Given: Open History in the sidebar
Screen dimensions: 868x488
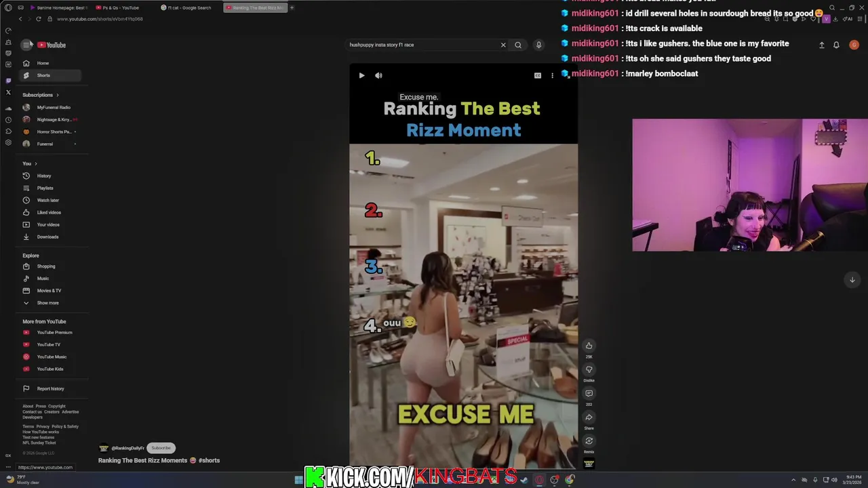Looking at the screenshot, I should coord(51,176).
